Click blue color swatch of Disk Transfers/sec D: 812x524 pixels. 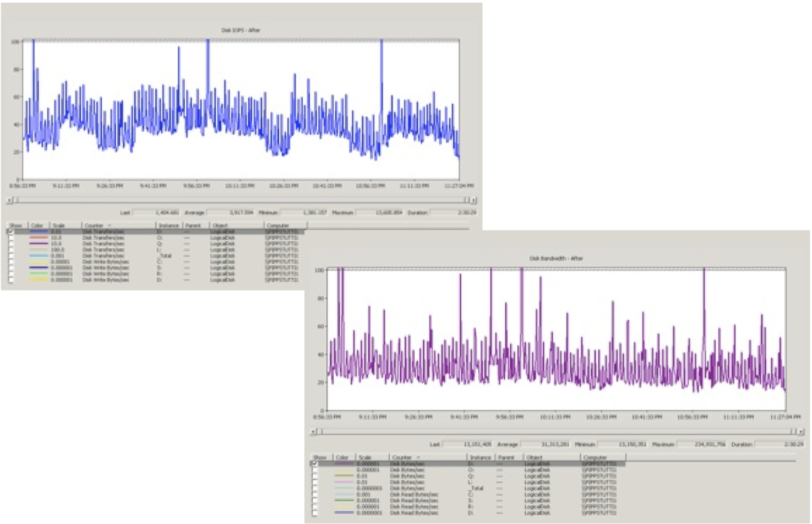click(39, 232)
